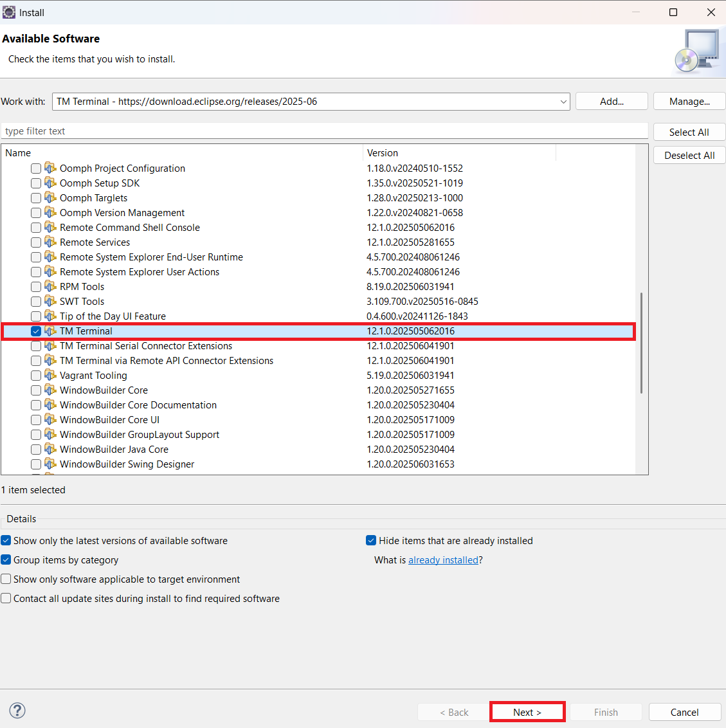This screenshot has height=728, width=726.
Task: Click the type filter text field
Action: (x=324, y=131)
